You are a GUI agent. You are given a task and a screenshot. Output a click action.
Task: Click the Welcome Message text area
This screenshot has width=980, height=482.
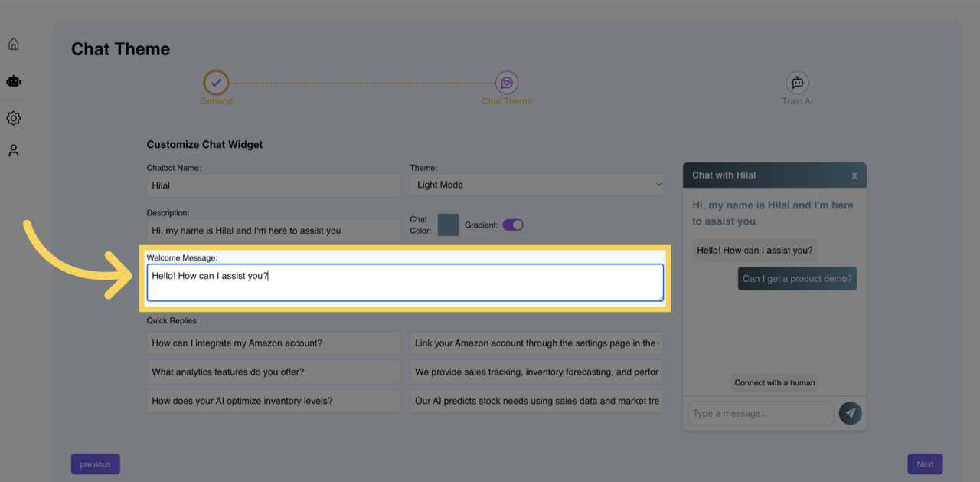point(405,283)
